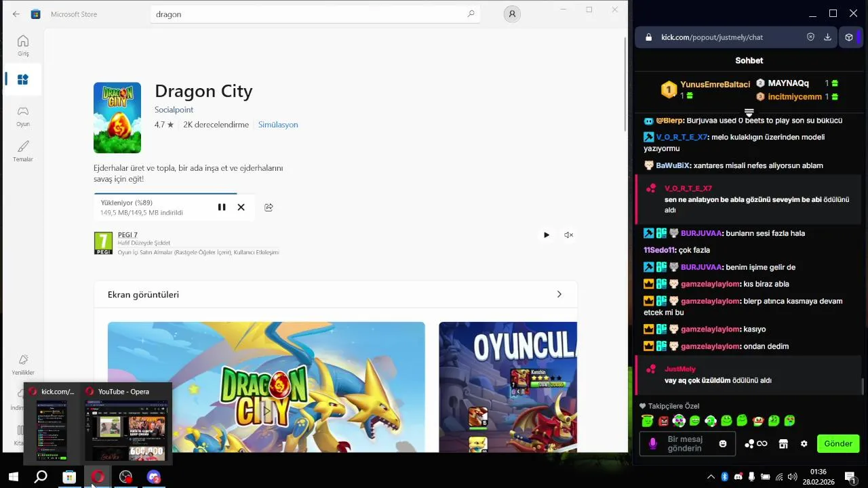Open Simülasyon category link
Viewport: 868px width, 488px height.
click(278, 125)
